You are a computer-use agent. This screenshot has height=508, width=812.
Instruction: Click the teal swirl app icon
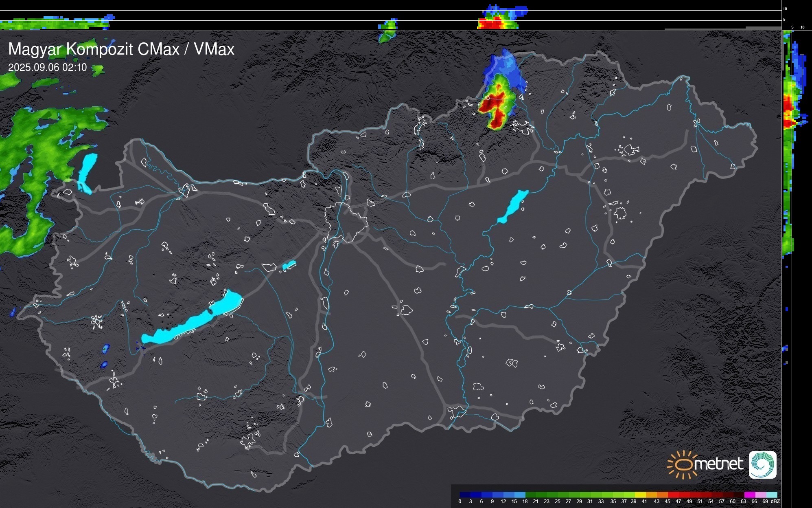point(762,464)
